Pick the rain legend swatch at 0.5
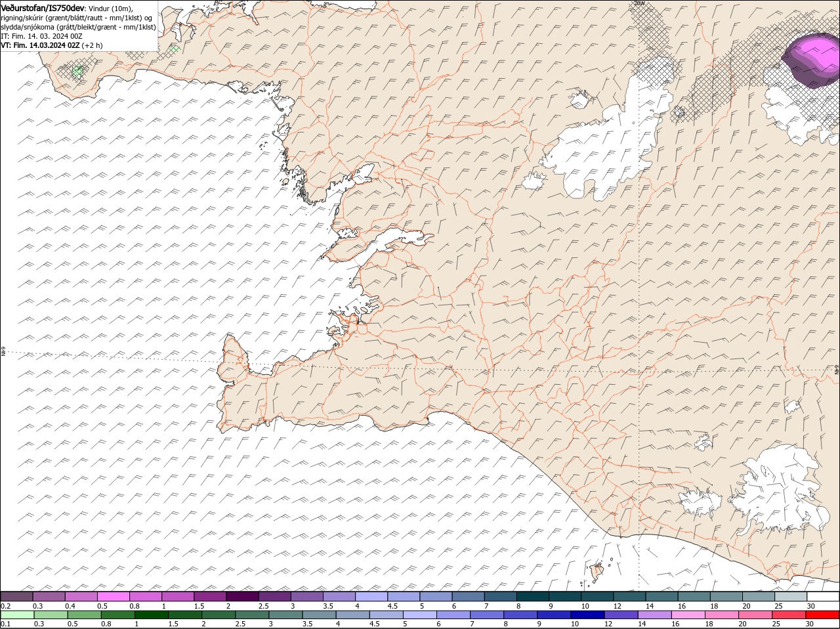Screen dimensions: 840x629 tap(85, 615)
